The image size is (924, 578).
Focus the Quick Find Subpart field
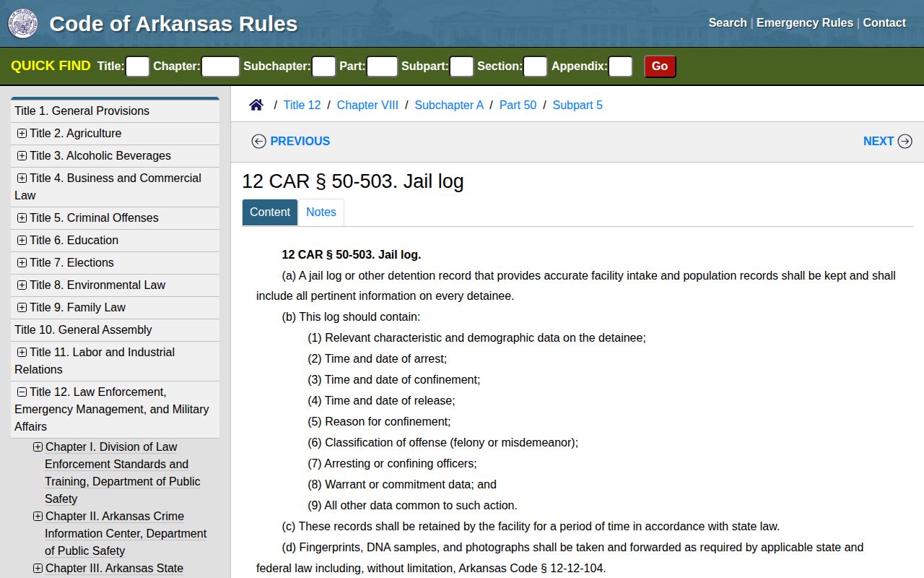coord(461,66)
